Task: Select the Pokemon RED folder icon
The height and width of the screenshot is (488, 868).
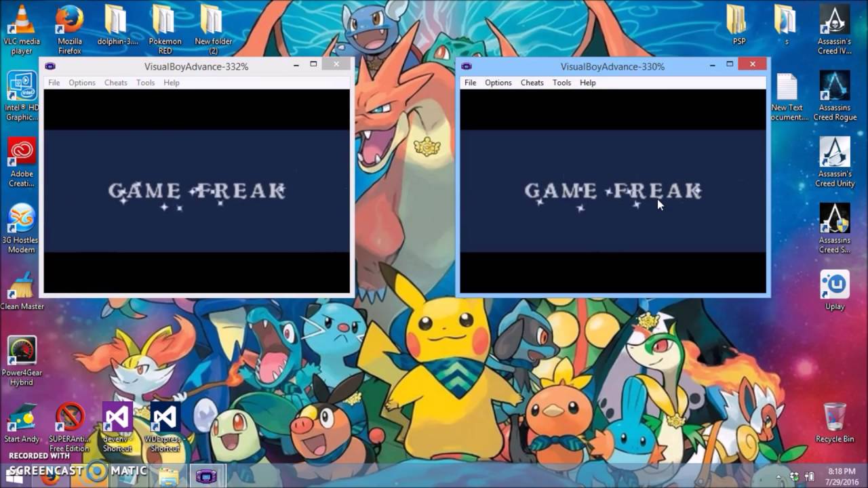Action: point(165,30)
